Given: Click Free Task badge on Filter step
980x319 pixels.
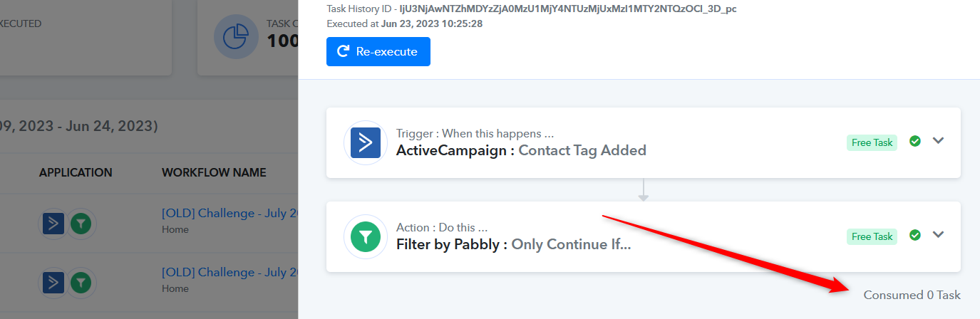Looking at the screenshot, I should tap(872, 236).
